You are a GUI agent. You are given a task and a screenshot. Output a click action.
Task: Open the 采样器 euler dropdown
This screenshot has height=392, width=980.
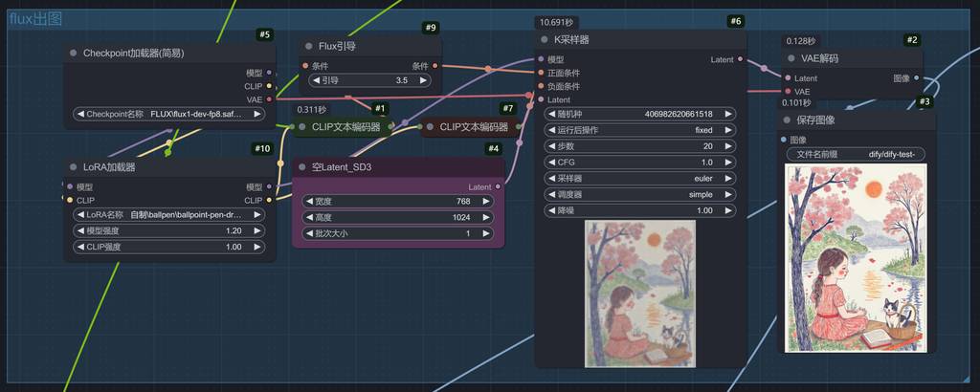click(640, 178)
